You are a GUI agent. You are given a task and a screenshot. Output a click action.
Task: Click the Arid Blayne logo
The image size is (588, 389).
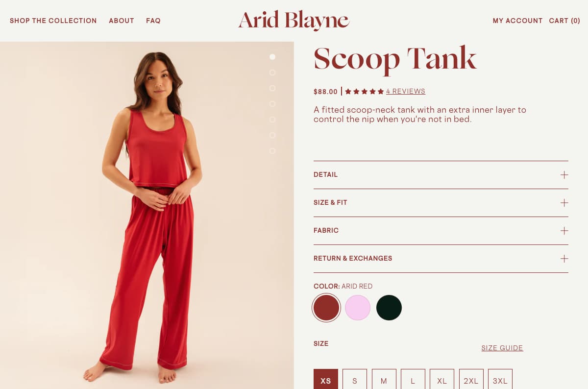tap(294, 20)
